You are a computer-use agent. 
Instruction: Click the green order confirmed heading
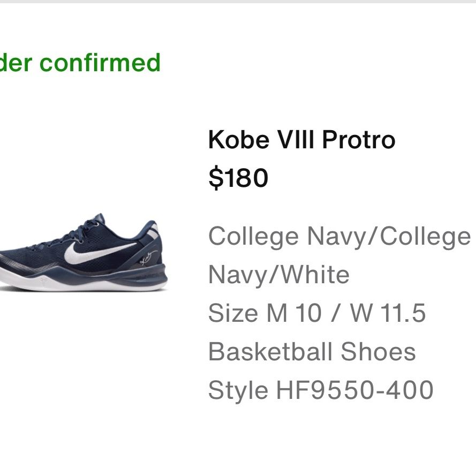(x=80, y=63)
